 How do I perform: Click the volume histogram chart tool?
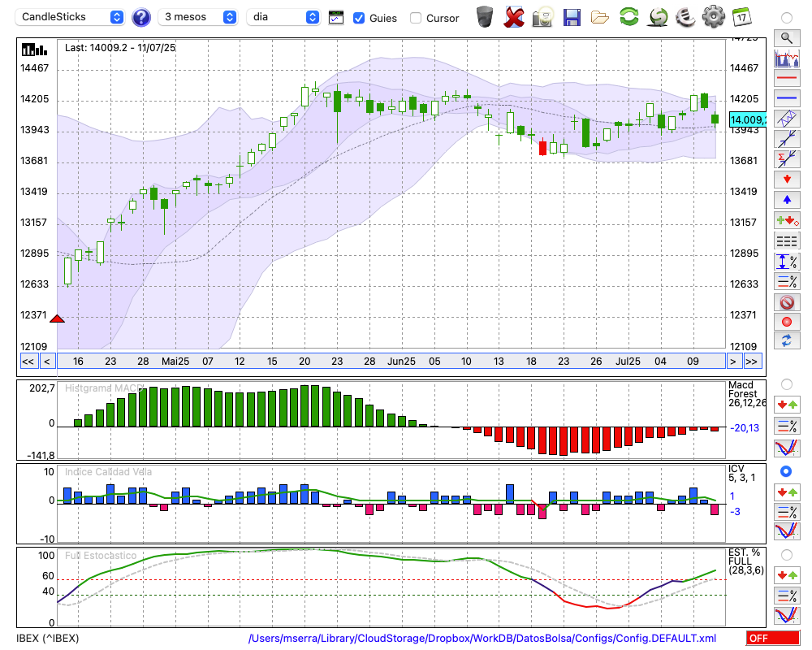coord(787,58)
